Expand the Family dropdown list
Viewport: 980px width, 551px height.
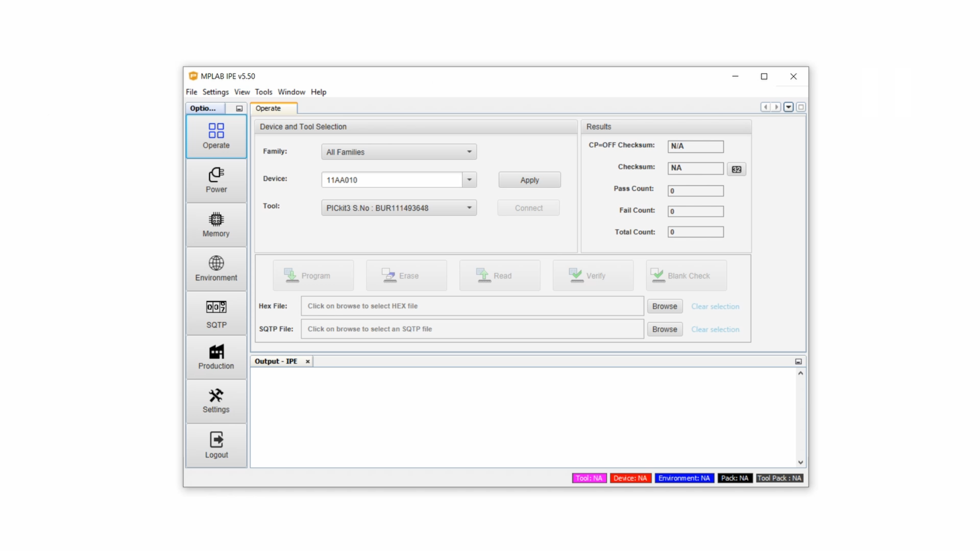(x=469, y=152)
